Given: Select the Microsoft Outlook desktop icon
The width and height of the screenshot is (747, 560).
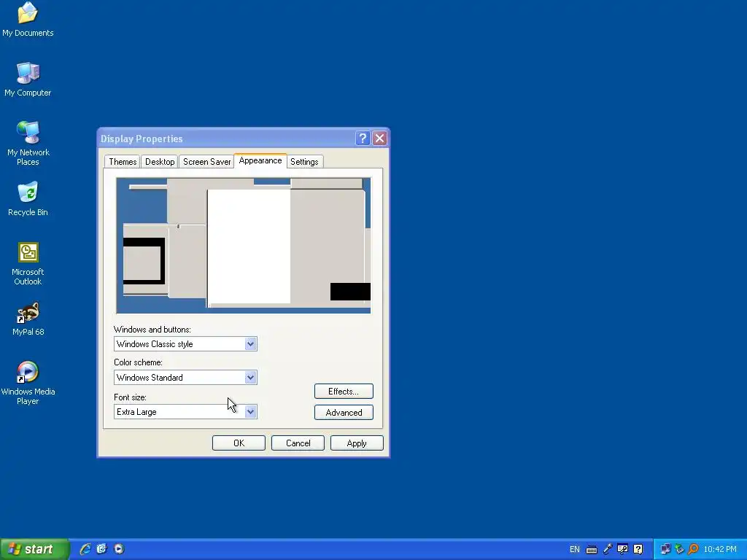Looking at the screenshot, I should 28,263.
